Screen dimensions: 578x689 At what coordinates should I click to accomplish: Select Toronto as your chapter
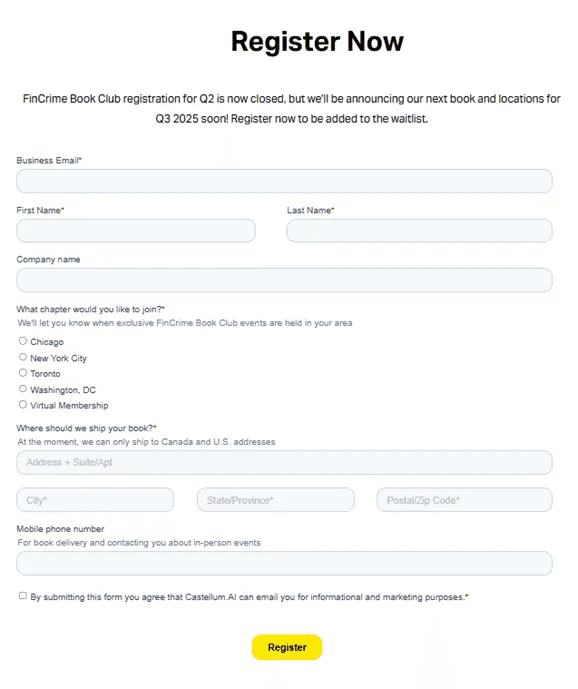[23, 373]
